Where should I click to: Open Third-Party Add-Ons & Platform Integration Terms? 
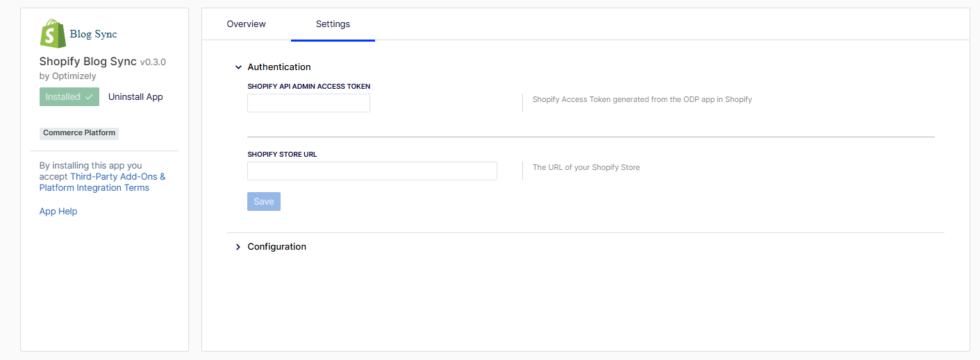click(x=103, y=182)
